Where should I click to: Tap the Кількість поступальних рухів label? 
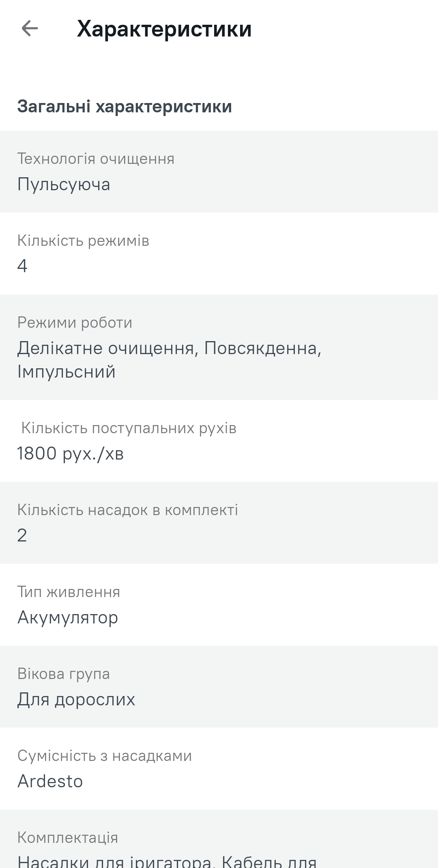click(129, 428)
